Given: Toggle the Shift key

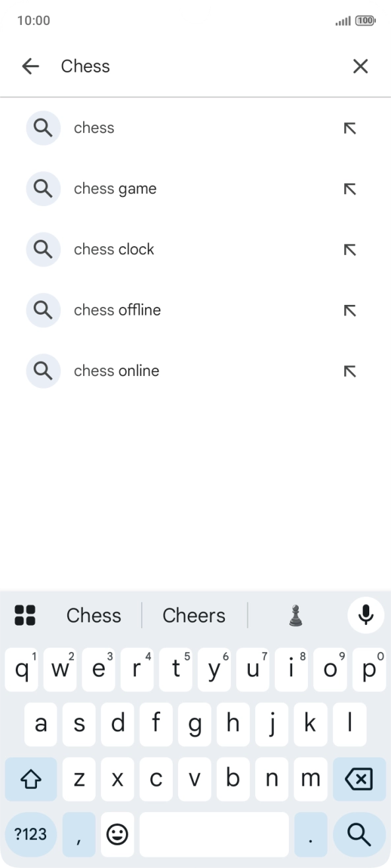Looking at the screenshot, I should click(31, 778).
